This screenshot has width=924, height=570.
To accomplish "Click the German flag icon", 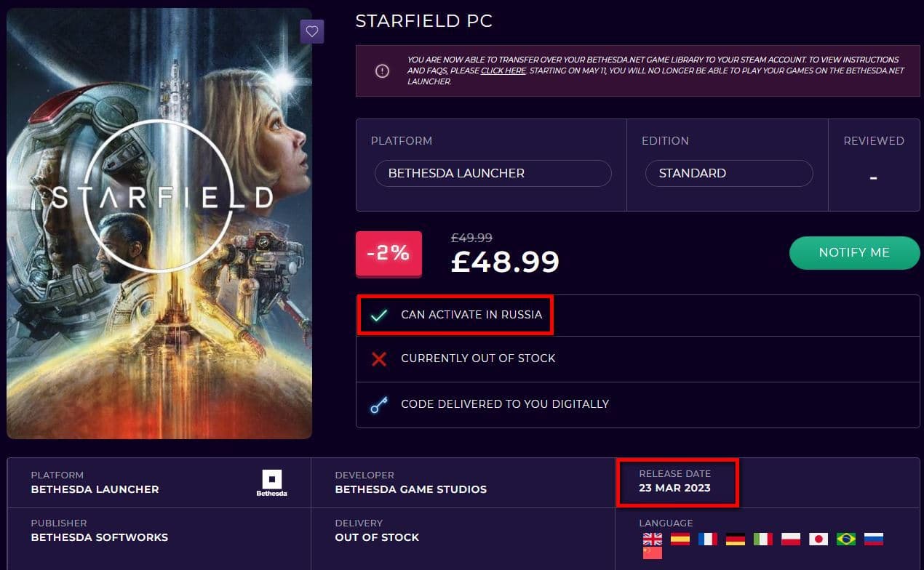I will pyautogui.click(x=735, y=539).
